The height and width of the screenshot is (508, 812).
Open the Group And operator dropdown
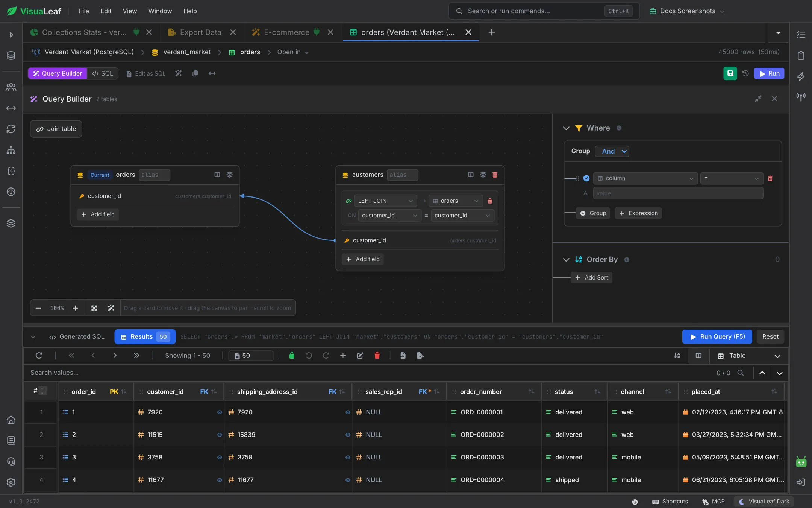pyautogui.click(x=612, y=151)
